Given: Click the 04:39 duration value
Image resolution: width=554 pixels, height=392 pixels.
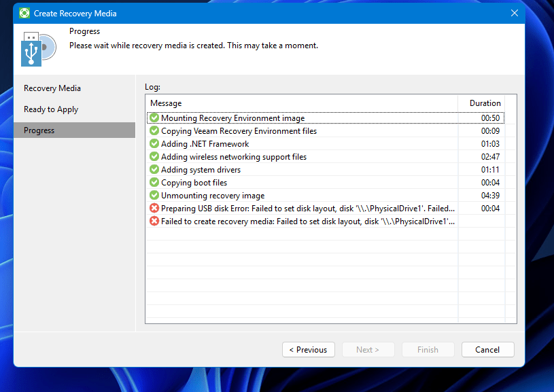Looking at the screenshot, I should point(490,196).
